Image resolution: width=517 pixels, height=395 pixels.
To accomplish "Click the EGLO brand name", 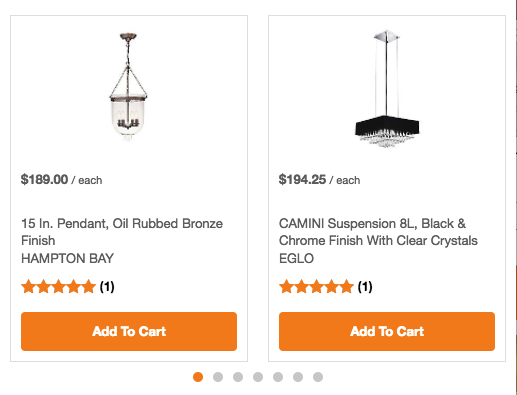I will pos(296,258).
